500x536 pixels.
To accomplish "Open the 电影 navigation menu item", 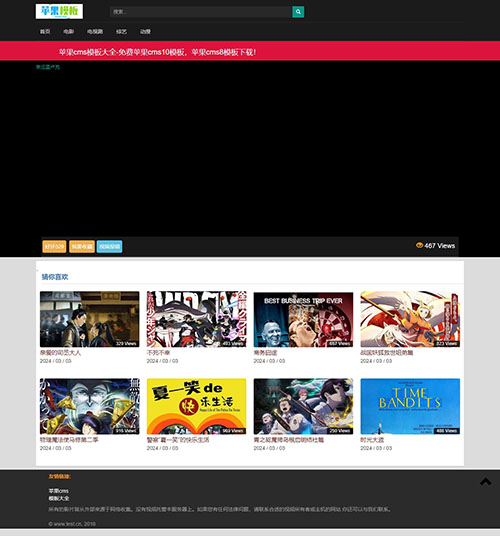I will (x=68, y=31).
